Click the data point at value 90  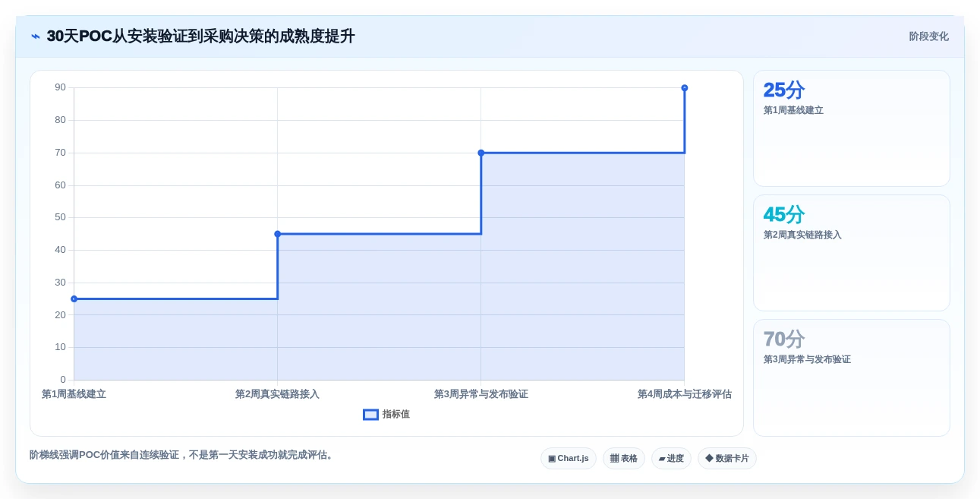pyautogui.click(x=685, y=88)
